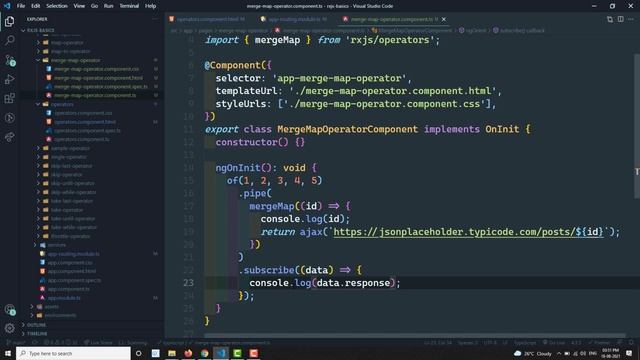Open editor more actions ellipsis
Image resolution: width=640 pixels, height=360 pixels.
pos(631,19)
